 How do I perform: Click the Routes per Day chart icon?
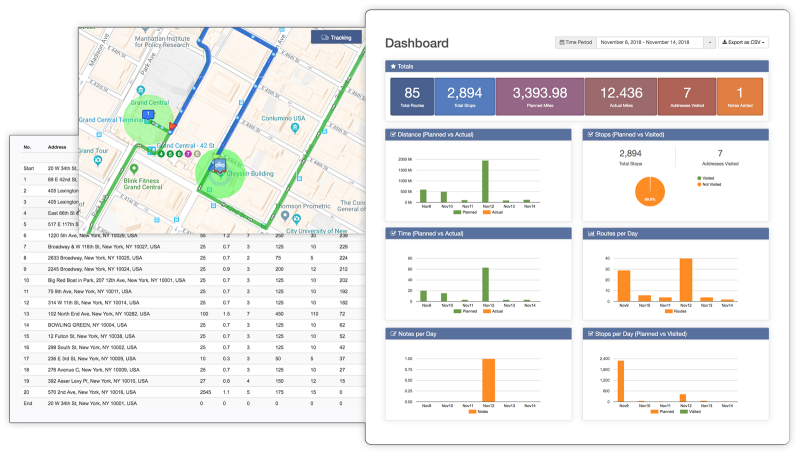591,234
